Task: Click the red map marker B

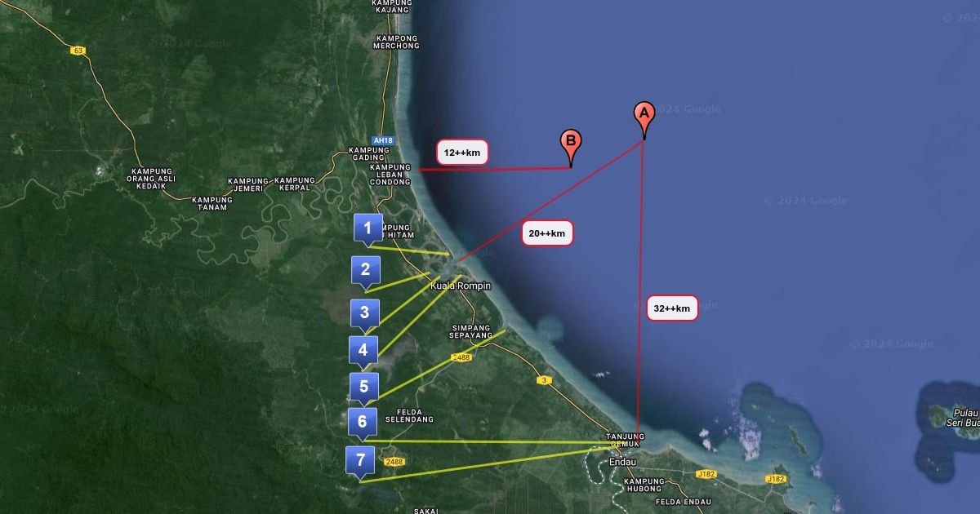Action: click(571, 147)
